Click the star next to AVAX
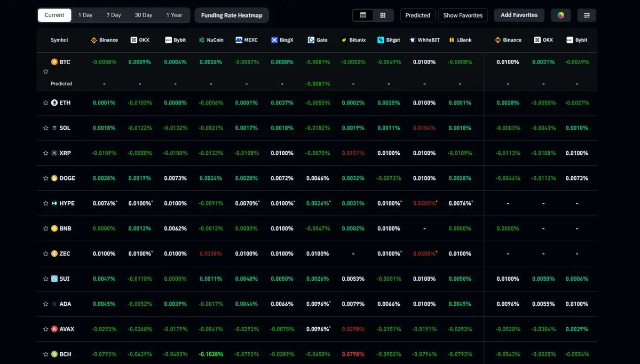The image size is (640, 364). [x=46, y=329]
